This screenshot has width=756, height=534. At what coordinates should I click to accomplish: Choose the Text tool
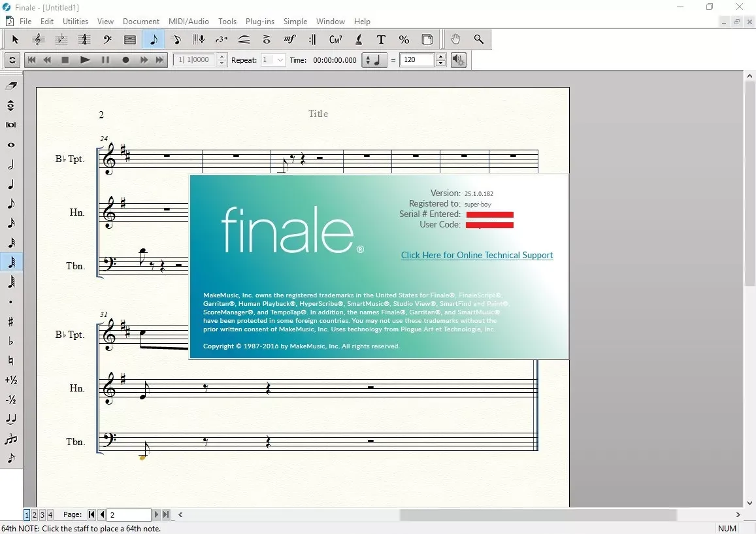click(x=381, y=40)
